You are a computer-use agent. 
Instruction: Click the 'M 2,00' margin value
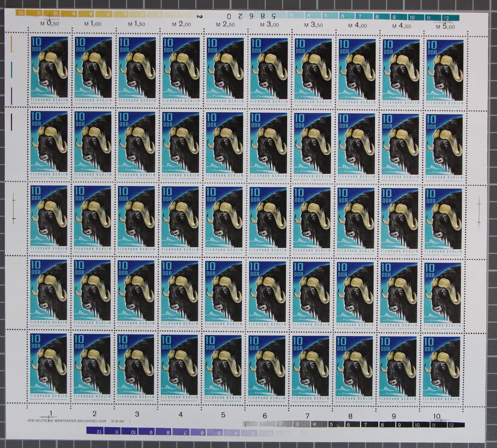[181, 24]
